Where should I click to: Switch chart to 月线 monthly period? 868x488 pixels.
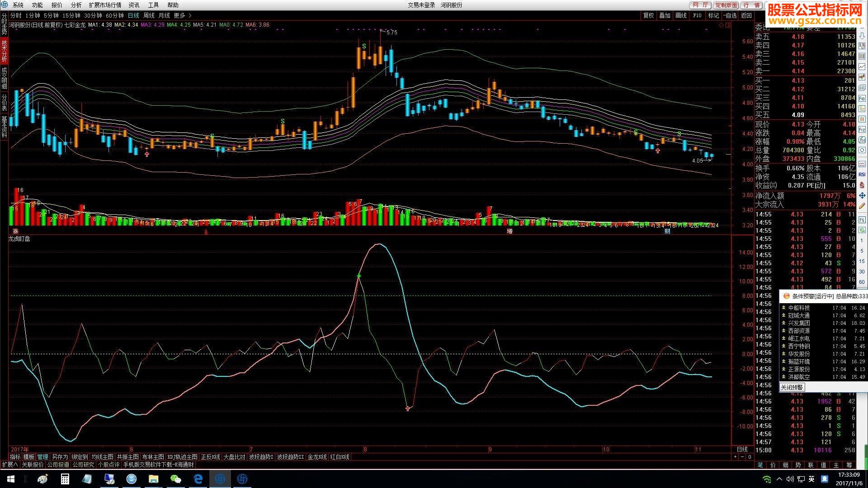(x=164, y=15)
